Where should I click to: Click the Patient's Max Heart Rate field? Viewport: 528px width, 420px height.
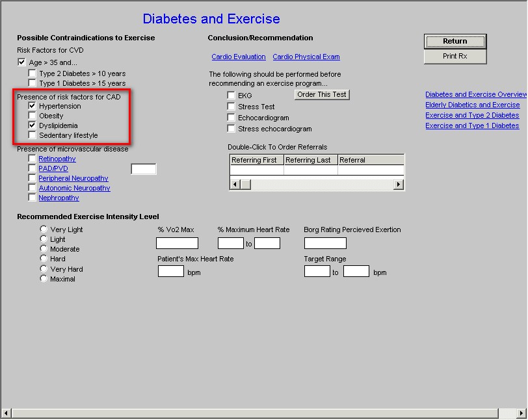pyautogui.click(x=171, y=272)
